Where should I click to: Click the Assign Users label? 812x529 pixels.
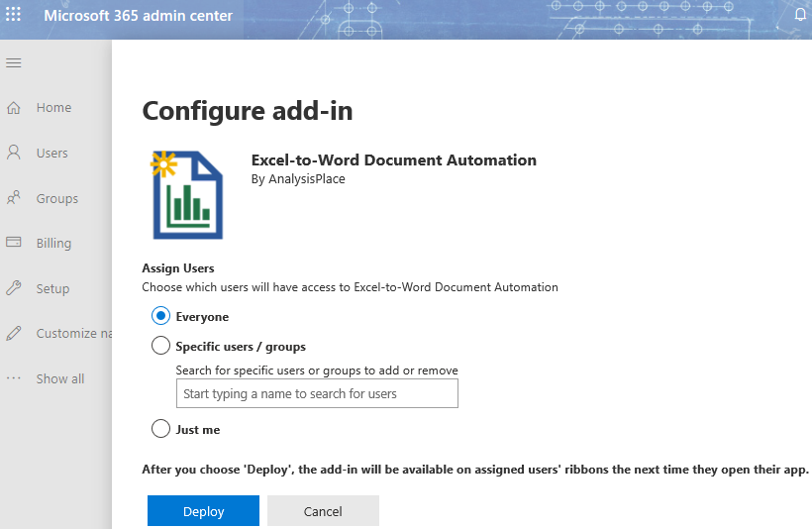pos(178,267)
